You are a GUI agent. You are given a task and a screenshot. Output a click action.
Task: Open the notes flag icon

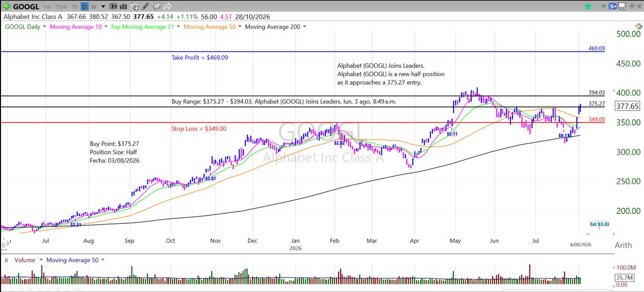(x=156, y=6)
